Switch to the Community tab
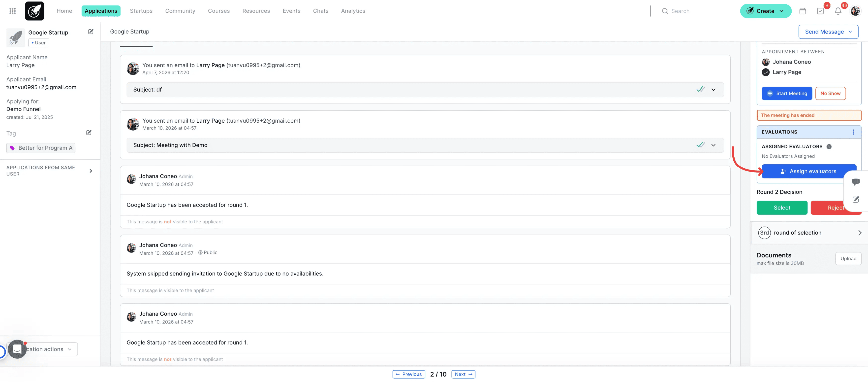Screen dimensions: 868x382 tap(180, 11)
